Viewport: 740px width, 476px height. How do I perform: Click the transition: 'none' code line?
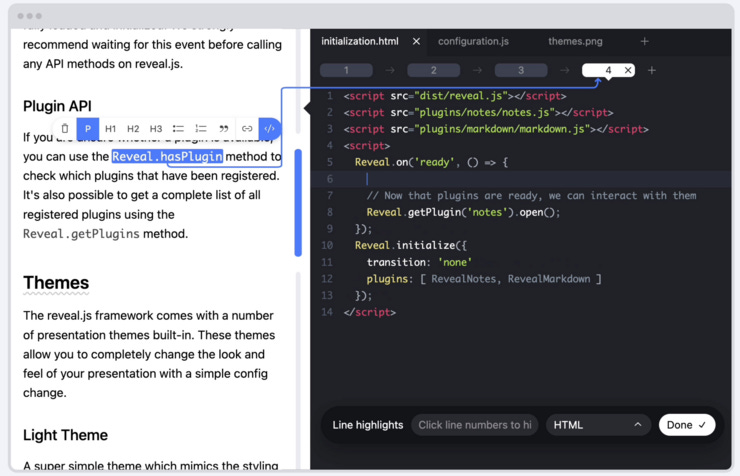click(x=419, y=262)
